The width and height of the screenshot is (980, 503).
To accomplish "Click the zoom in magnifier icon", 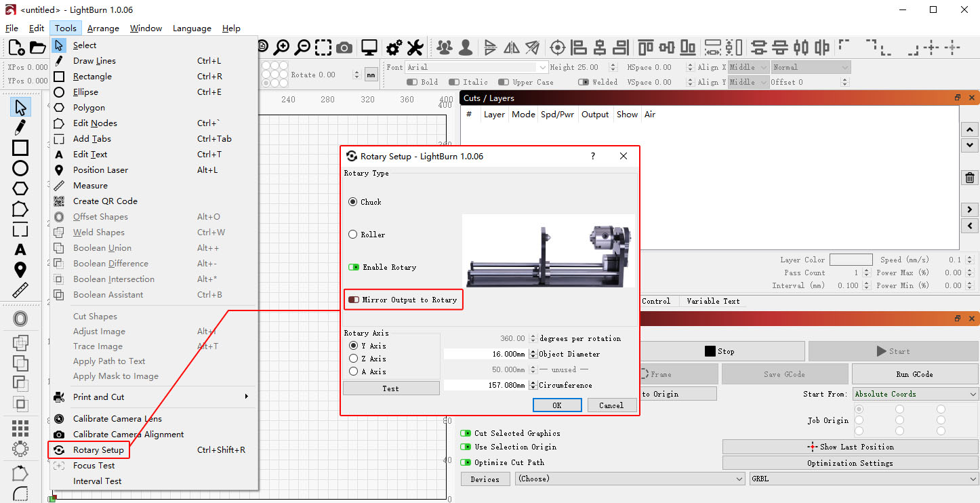I will click(x=281, y=47).
